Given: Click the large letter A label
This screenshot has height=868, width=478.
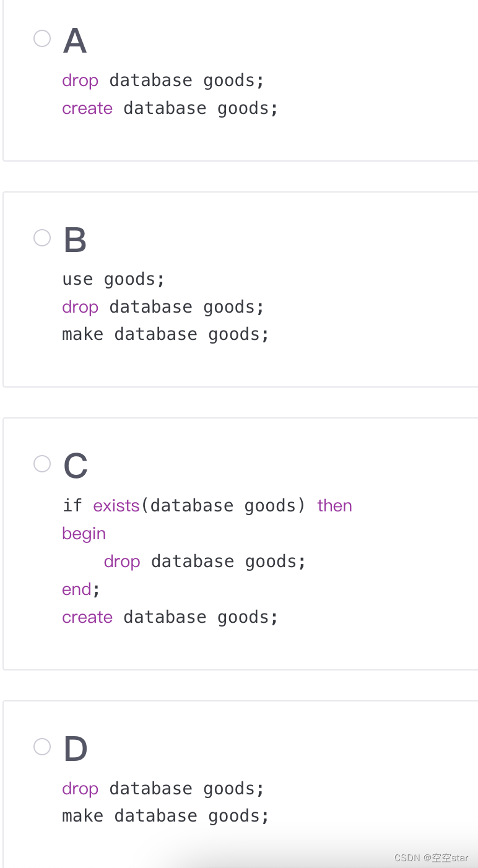Looking at the screenshot, I should (x=75, y=41).
